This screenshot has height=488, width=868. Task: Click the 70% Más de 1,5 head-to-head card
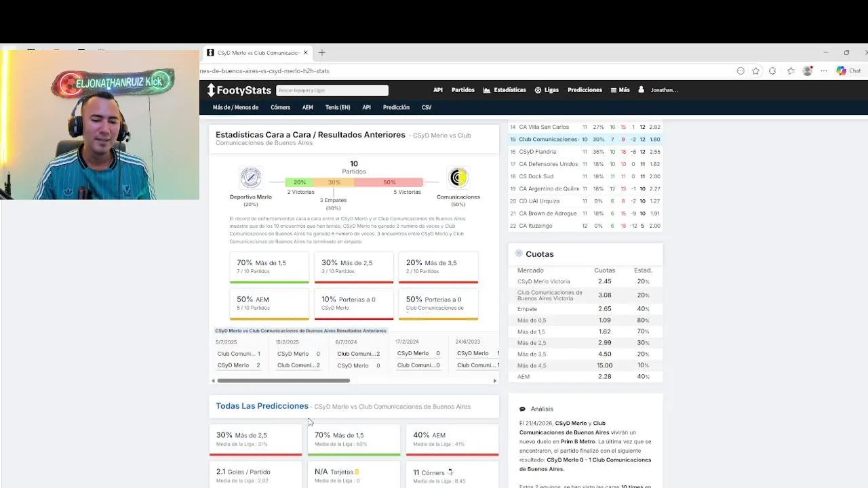pyautogui.click(x=269, y=268)
